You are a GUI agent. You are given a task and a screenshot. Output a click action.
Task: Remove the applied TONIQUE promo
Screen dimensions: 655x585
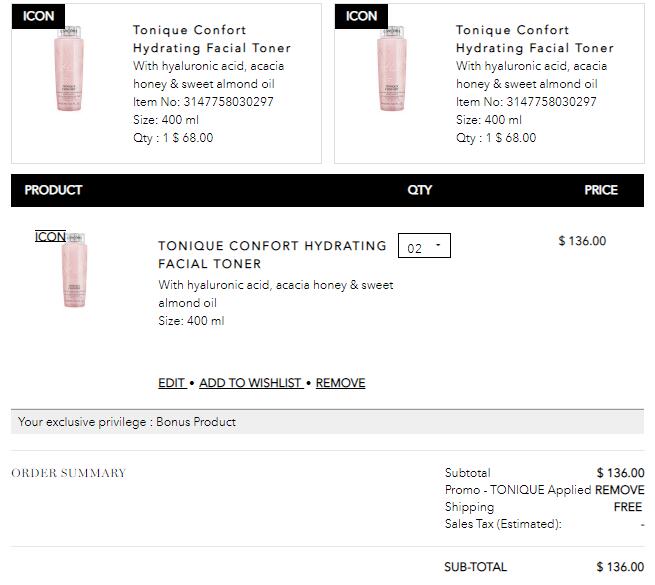point(619,490)
